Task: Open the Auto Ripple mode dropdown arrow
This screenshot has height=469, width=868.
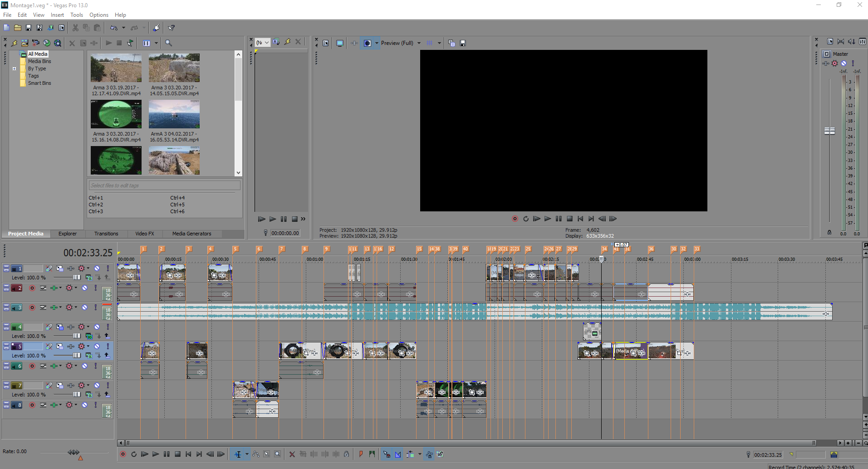Action: pos(420,454)
